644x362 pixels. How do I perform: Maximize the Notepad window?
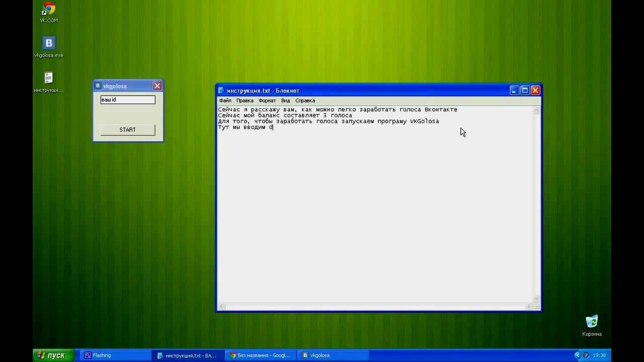tap(525, 90)
